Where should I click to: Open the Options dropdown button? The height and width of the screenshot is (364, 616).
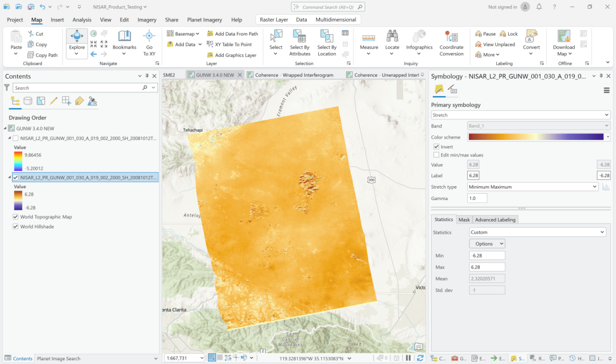[x=487, y=244]
